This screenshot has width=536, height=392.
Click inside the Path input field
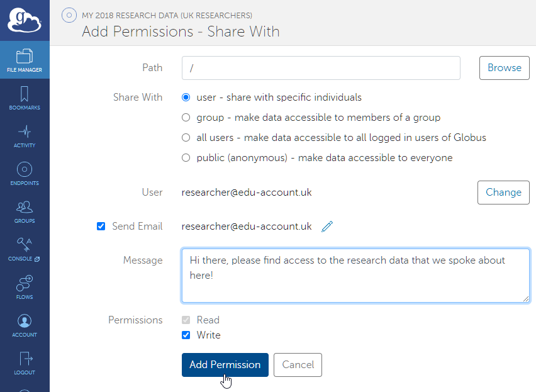point(321,68)
